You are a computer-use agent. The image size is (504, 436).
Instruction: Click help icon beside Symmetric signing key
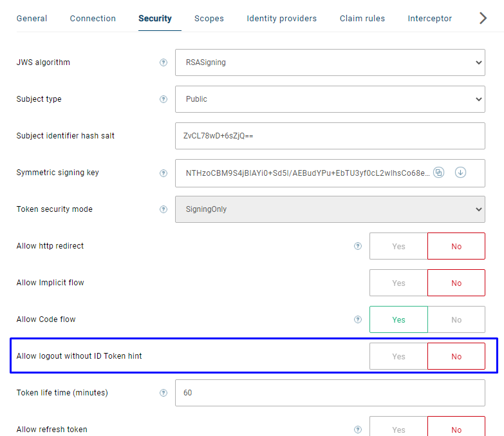[x=163, y=173]
